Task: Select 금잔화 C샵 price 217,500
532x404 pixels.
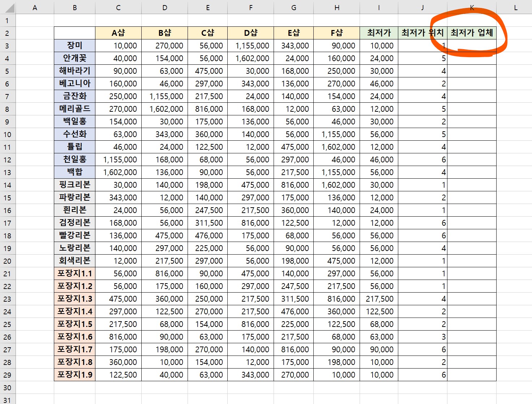Action: 207,96
